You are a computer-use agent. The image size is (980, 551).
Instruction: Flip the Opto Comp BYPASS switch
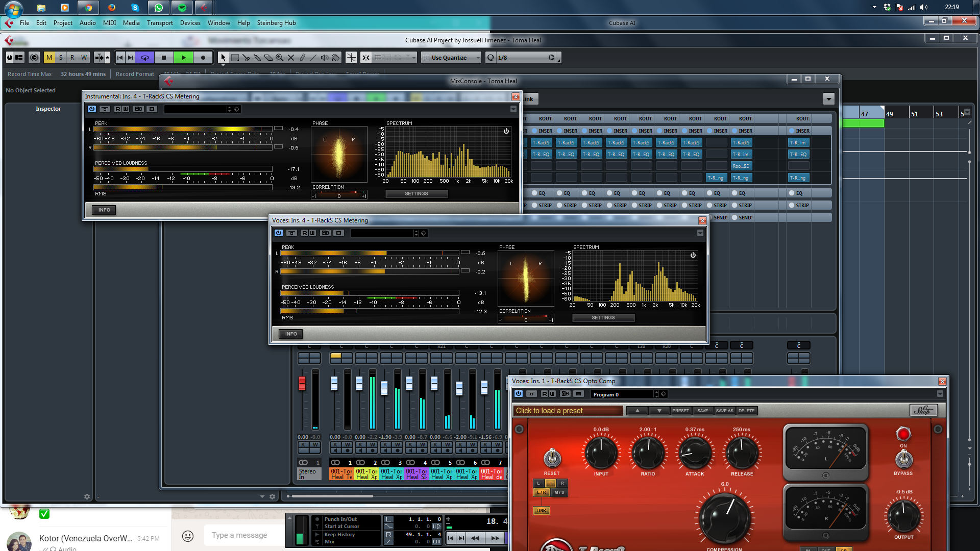pos(903,459)
